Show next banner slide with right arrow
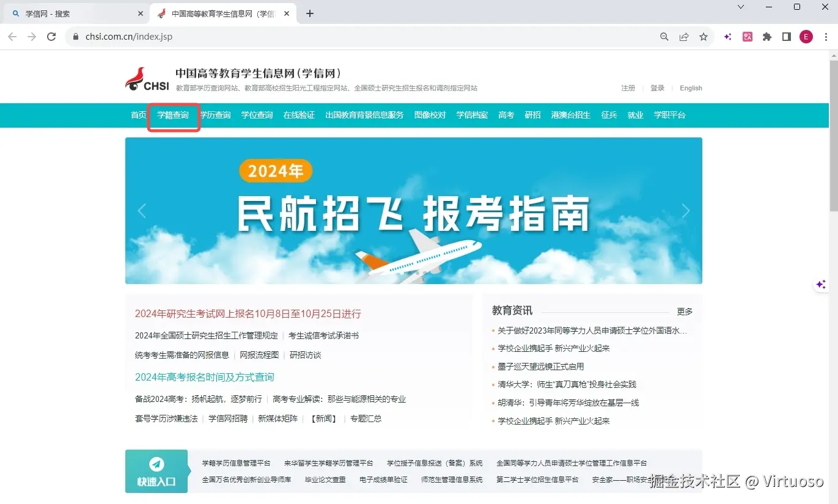Image resolution: width=838 pixels, height=504 pixels. 685,211
